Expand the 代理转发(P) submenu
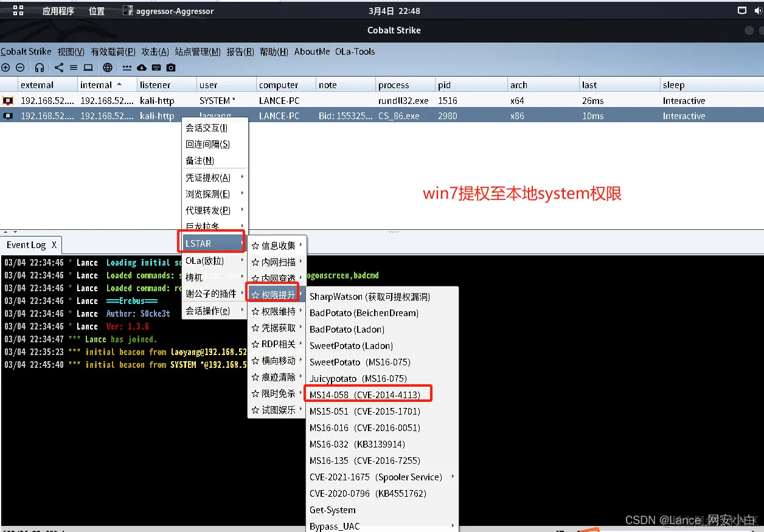This screenshot has height=532, width=764. coord(215,210)
